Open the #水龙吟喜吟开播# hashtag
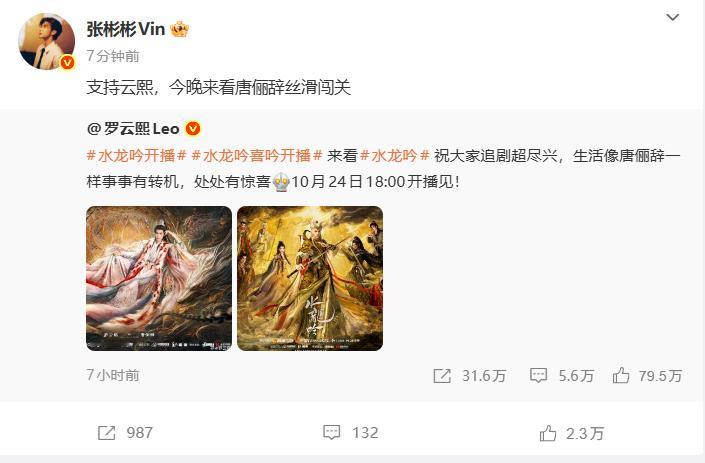Image resolution: width=705 pixels, height=463 pixels. [x=257, y=156]
